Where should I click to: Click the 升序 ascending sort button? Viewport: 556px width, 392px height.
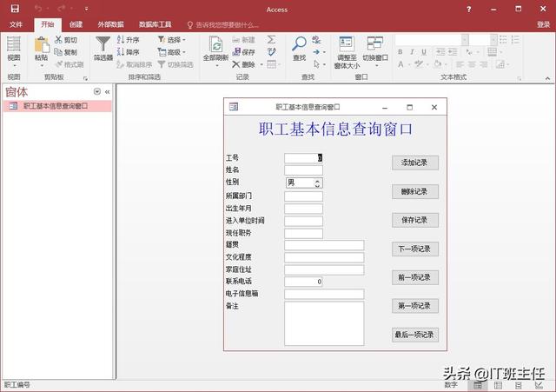tap(127, 40)
